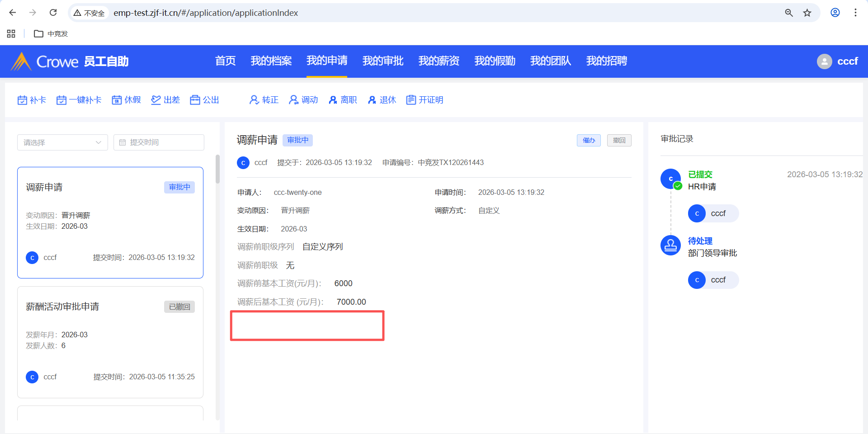Open the 离职 resignation request
The width and height of the screenshot is (868, 434).
tap(343, 100)
